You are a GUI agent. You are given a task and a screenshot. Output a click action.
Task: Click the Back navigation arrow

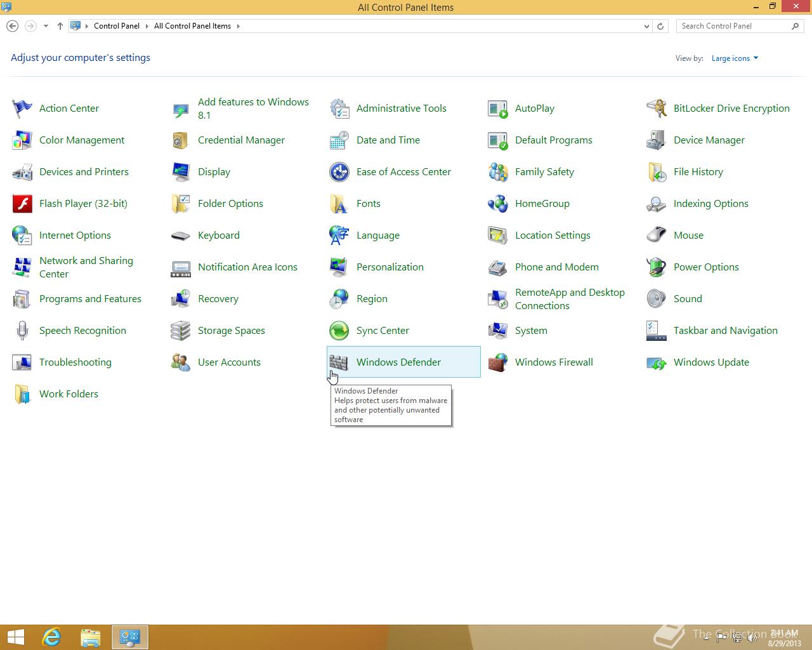click(12, 26)
